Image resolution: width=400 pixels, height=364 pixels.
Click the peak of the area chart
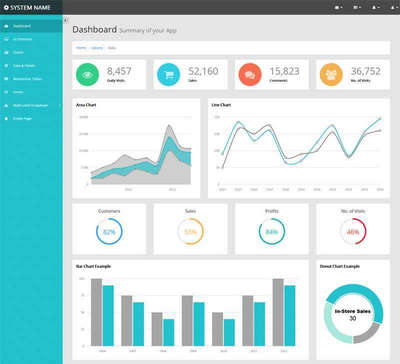click(169, 126)
